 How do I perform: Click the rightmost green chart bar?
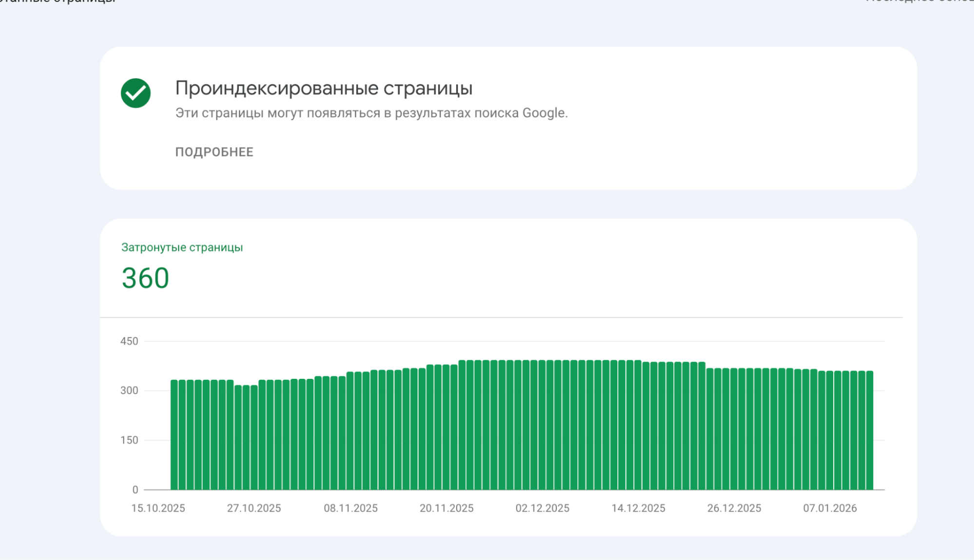tap(870, 430)
